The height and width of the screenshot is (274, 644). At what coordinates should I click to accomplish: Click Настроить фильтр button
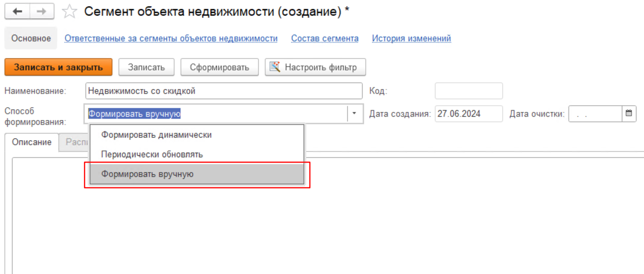(x=315, y=67)
